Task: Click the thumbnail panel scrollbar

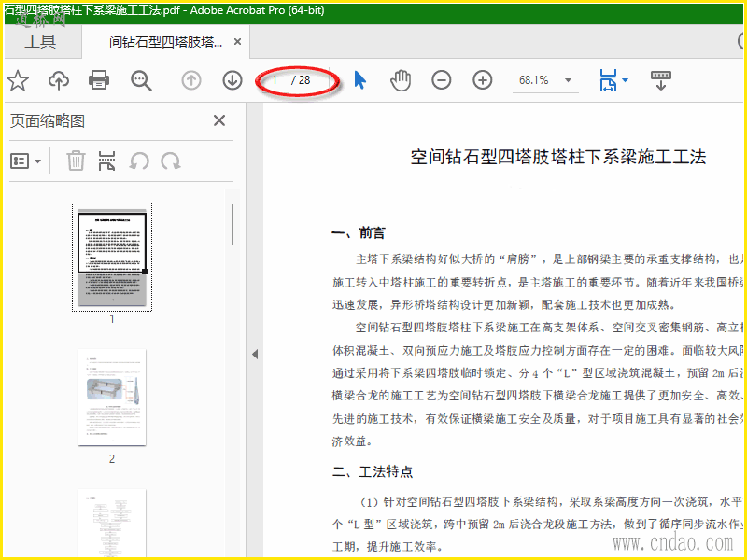Action: point(233,224)
